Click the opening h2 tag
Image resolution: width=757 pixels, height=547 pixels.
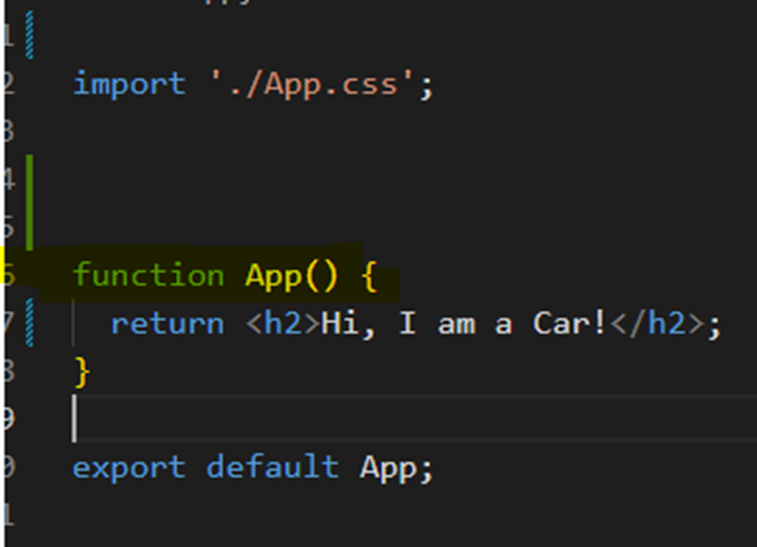(283, 323)
